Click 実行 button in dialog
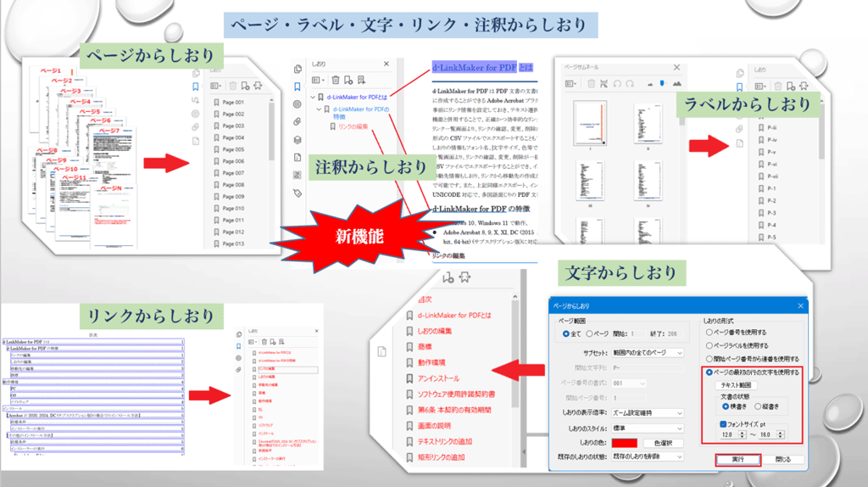The image size is (868, 487). click(x=738, y=460)
